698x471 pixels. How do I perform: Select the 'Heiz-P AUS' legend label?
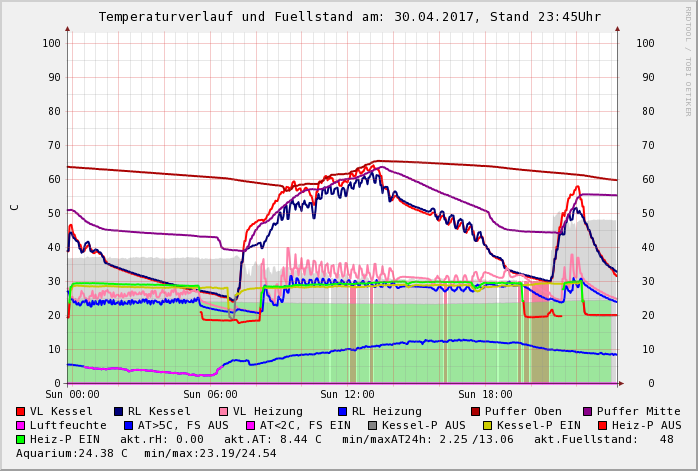tap(647, 426)
